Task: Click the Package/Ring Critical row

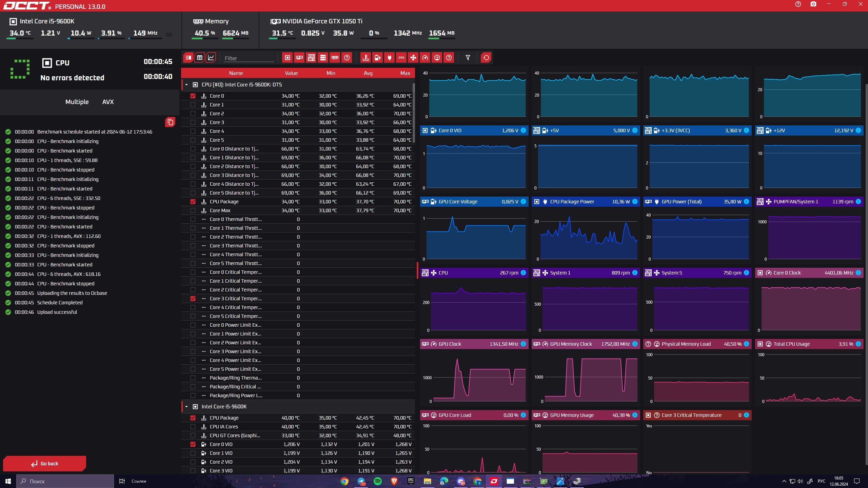Action: coord(298,387)
